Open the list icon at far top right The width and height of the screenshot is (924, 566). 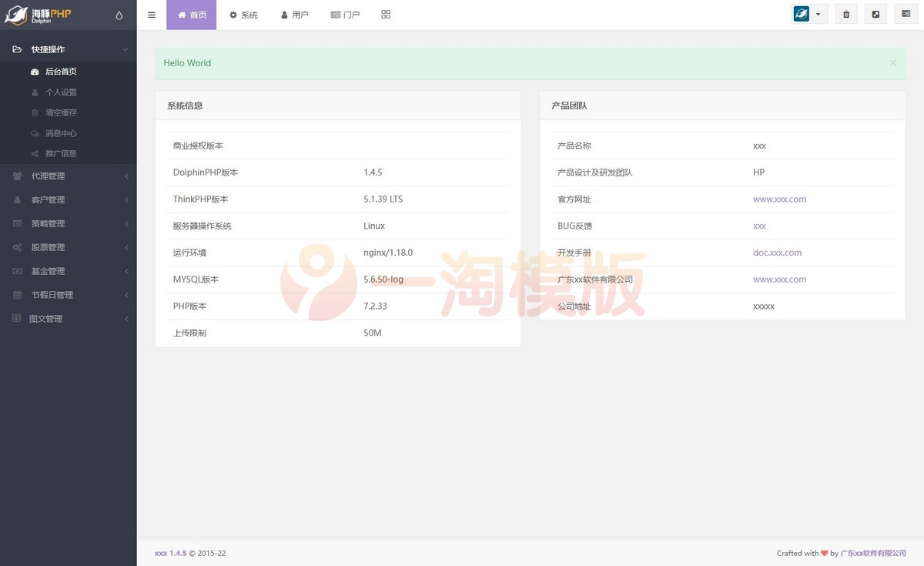906,14
